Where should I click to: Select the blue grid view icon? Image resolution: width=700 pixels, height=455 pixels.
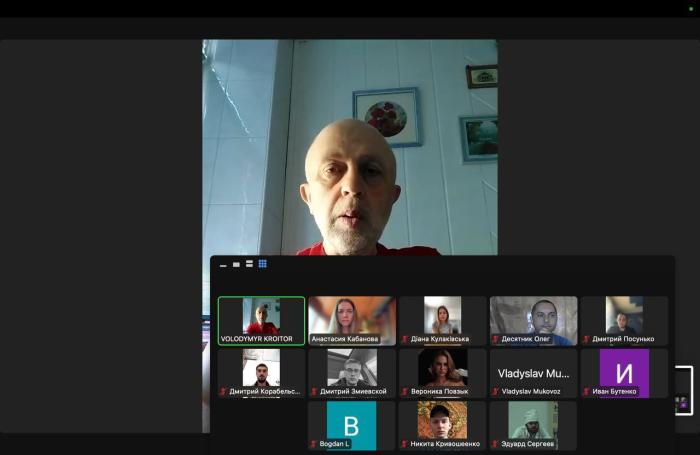click(x=263, y=264)
